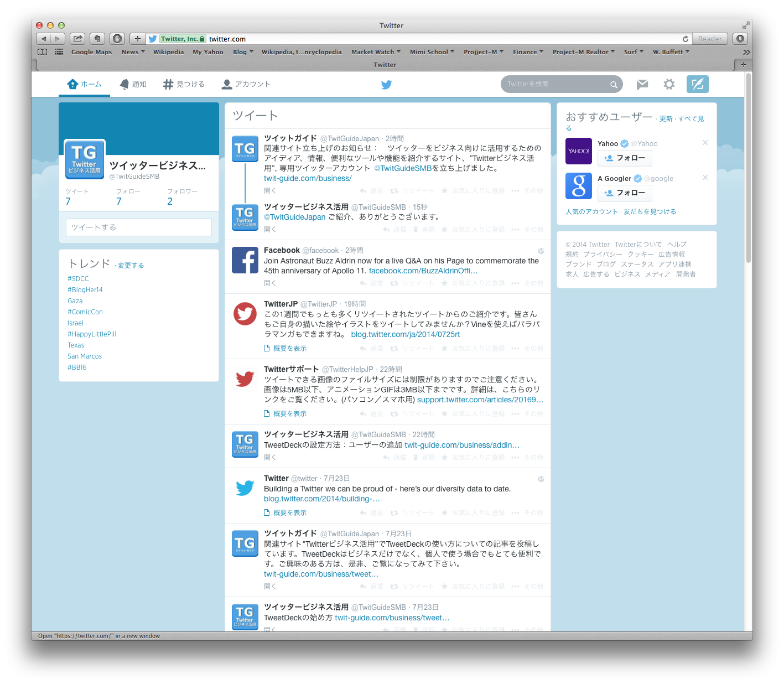Open the Wikipedia bookmark
The width and height of the screenshot is (784, 684).
pos(168,52)
